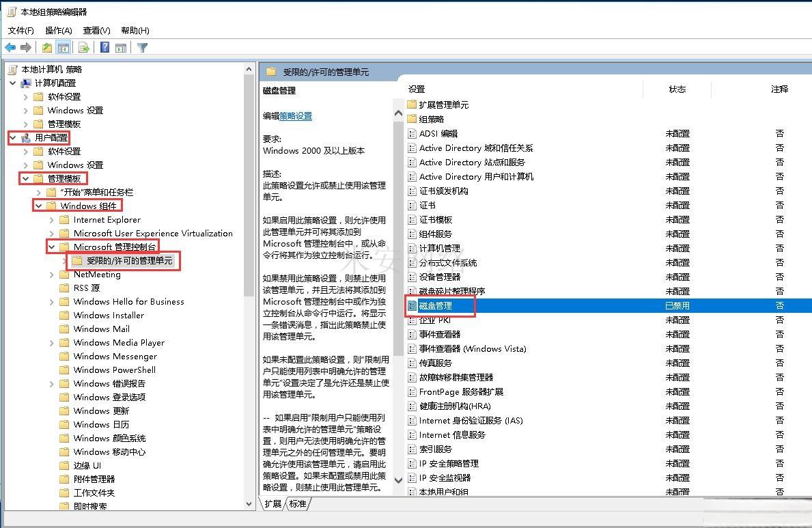Select the 事件查看器 (Windows Vista) row
Viewport: 812px width, 528px height.
point(608,349)
